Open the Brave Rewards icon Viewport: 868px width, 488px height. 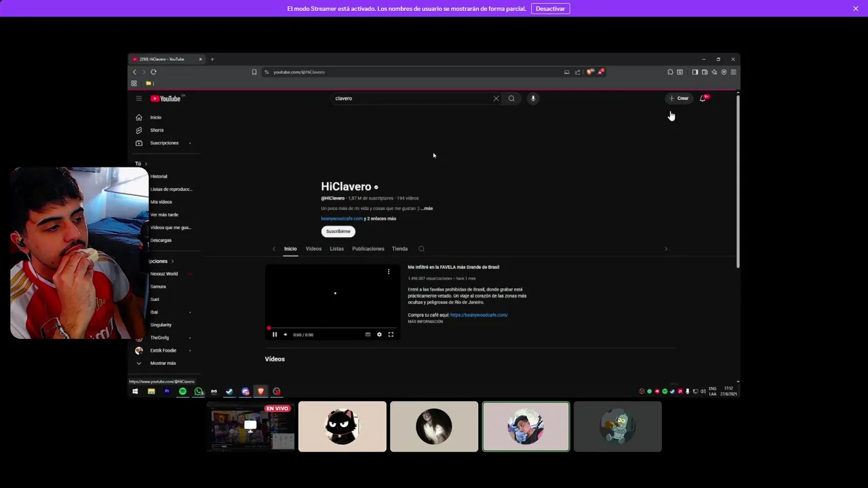click(600, 72)
